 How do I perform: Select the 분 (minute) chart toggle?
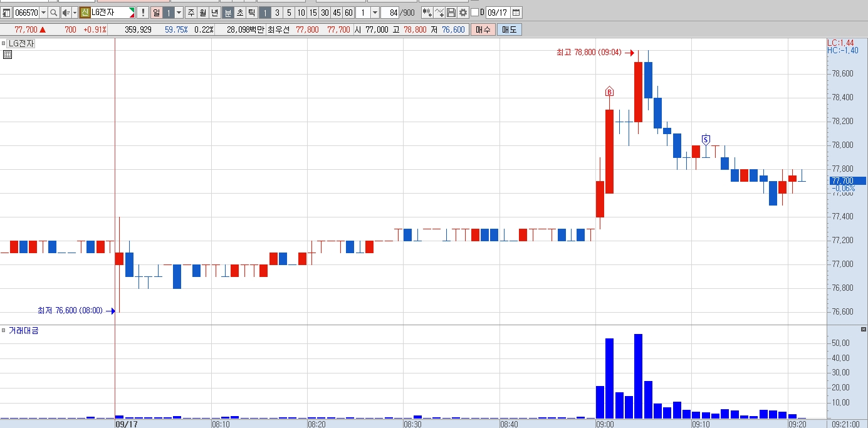point(228,13)
